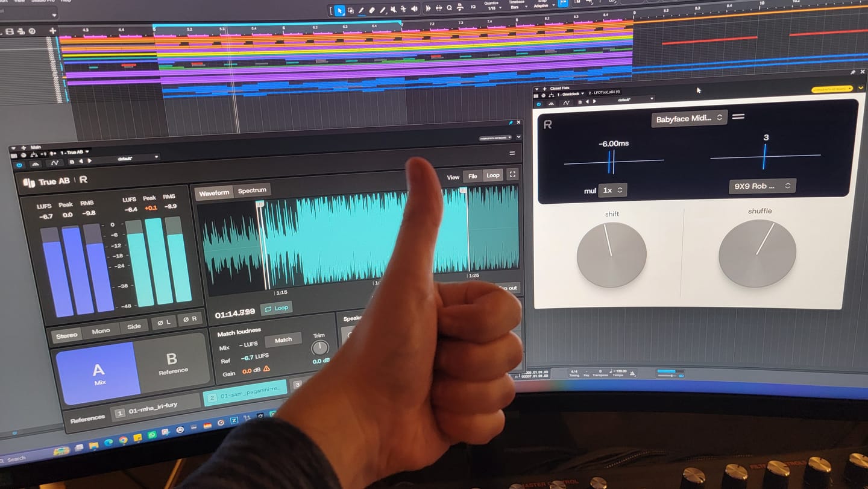This screenshot has height=489, width=868.
Task: Toggle the Loop button below waveform
Action: (277, 308)
